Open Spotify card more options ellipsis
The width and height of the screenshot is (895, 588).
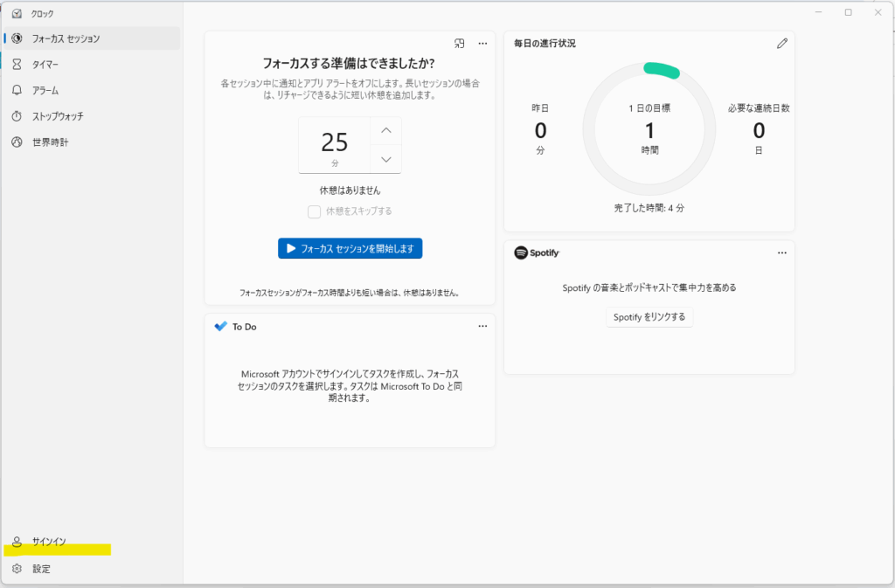pyautogui.click(x=782, y=252)
